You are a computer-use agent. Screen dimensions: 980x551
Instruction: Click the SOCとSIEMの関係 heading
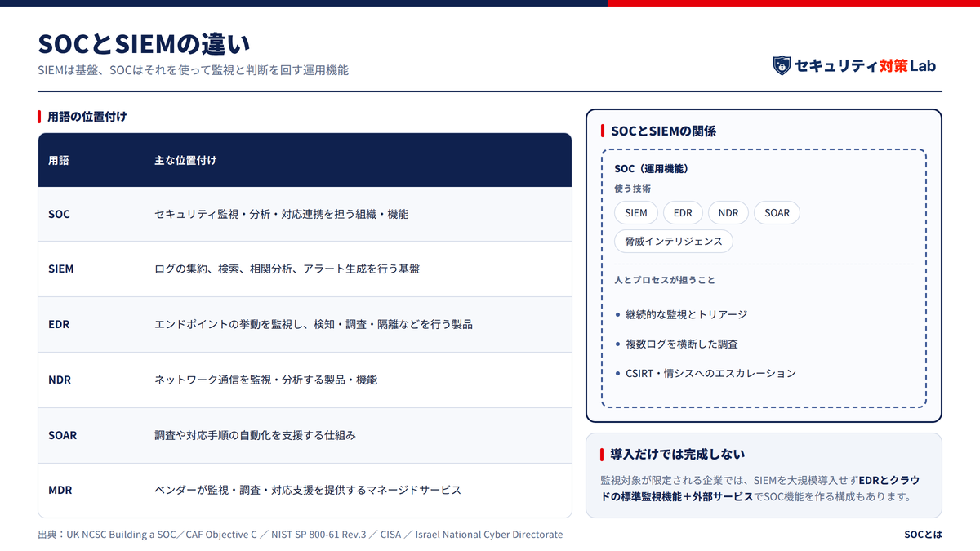point(663,131)
